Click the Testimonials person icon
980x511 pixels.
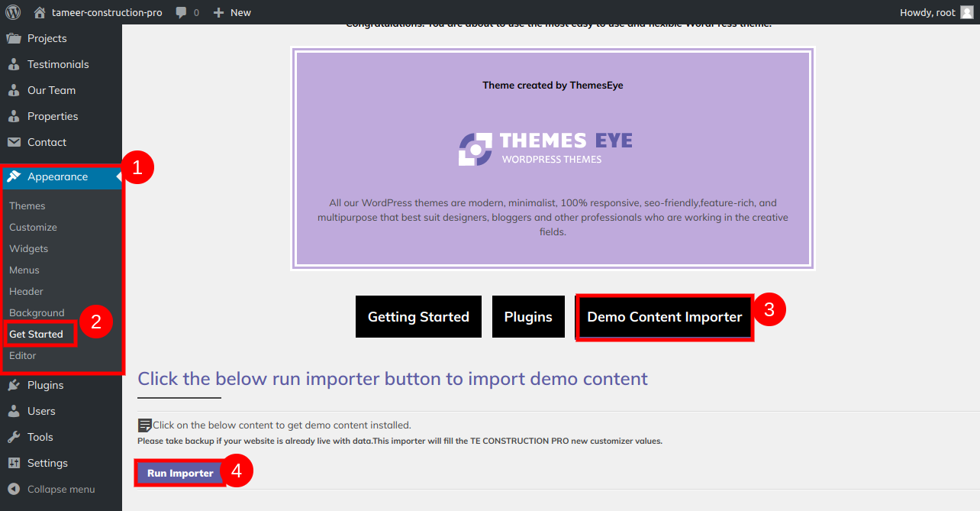click(13, 64)
